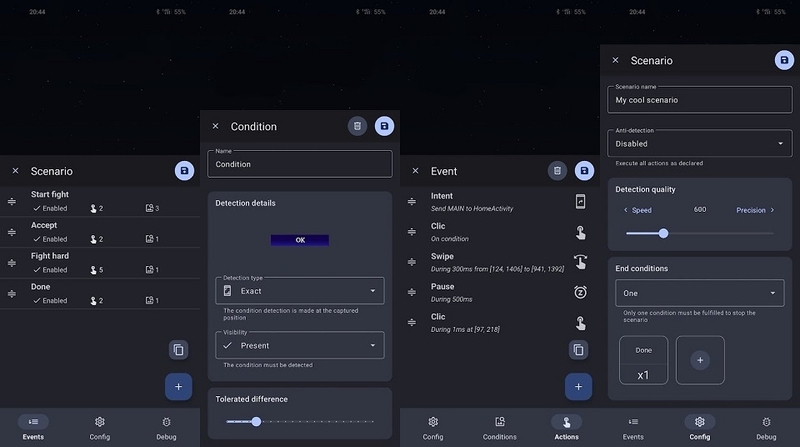The height and width of the screenshot is (447, 800).
Task: Add a new action with the plus button
Action: click(578, 386)
